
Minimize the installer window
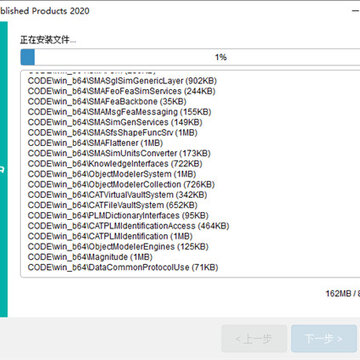click(355, 11)
